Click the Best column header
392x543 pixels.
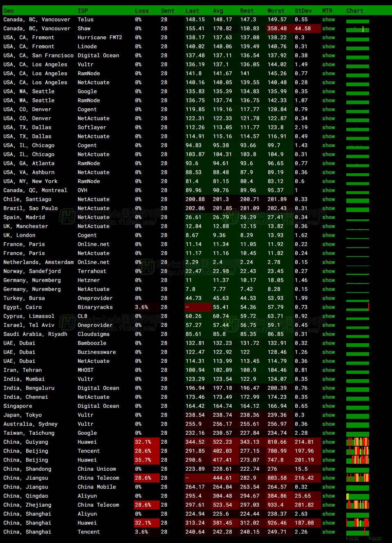coord(247,11)
